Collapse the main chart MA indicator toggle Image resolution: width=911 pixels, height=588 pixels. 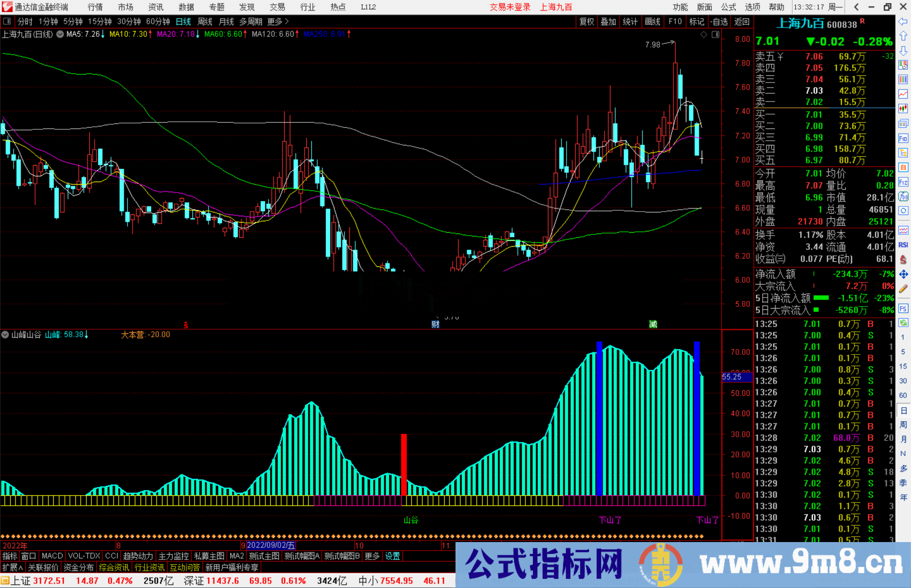pyautogui.click(x=60, y=34)
